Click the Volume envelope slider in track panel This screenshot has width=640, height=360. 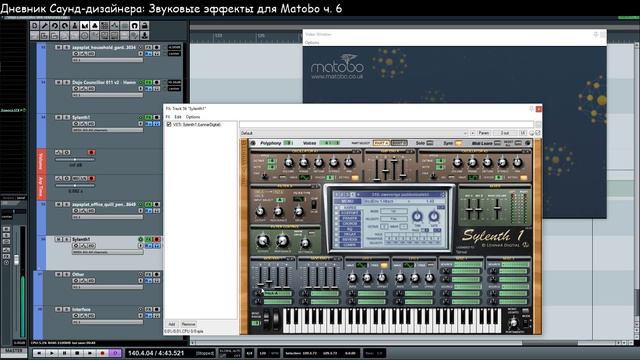[x=75, y=160]
